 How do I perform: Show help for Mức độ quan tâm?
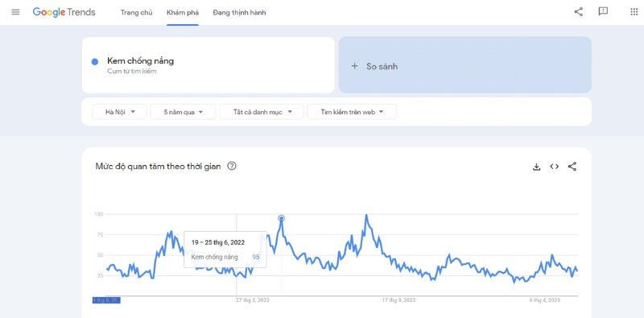tap(232, 166)
